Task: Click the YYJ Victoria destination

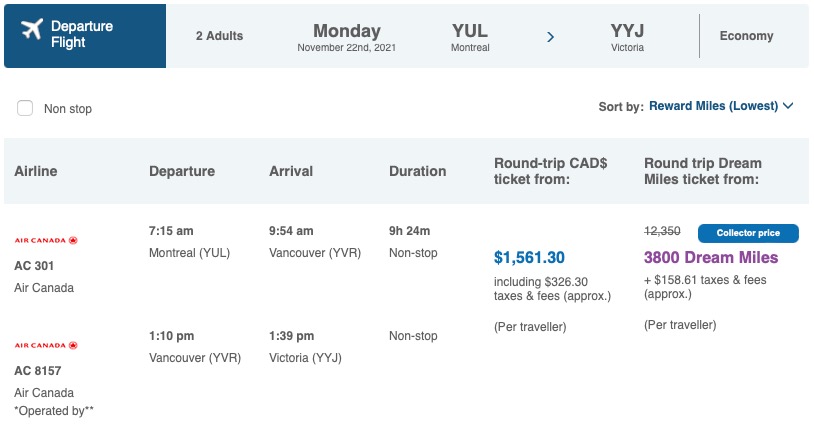Action: point(627,37)
